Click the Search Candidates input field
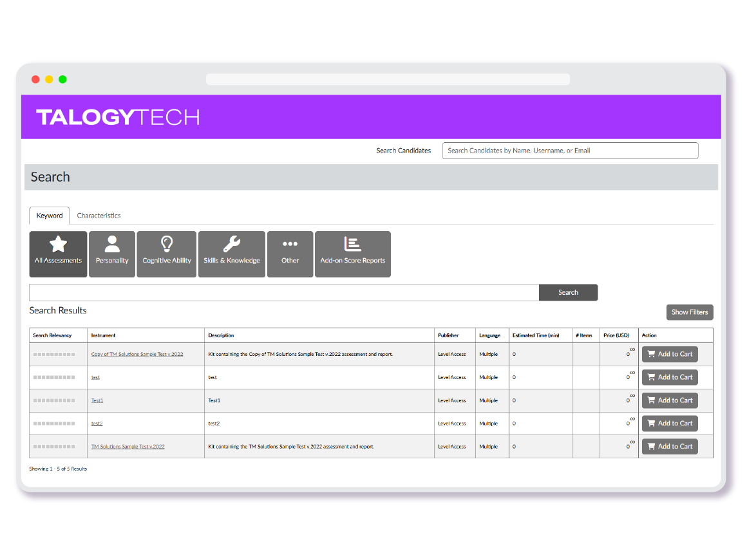Viewport: 747px width, 560px height. 570,150
